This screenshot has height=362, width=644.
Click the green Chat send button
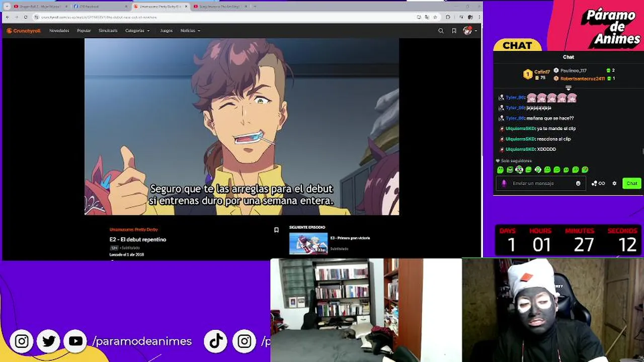[x=632, y=184]
